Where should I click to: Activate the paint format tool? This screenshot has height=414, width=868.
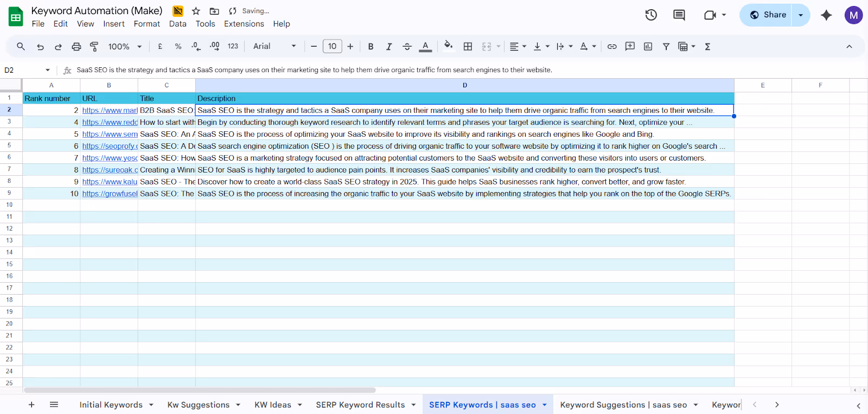tap(94, 47)
